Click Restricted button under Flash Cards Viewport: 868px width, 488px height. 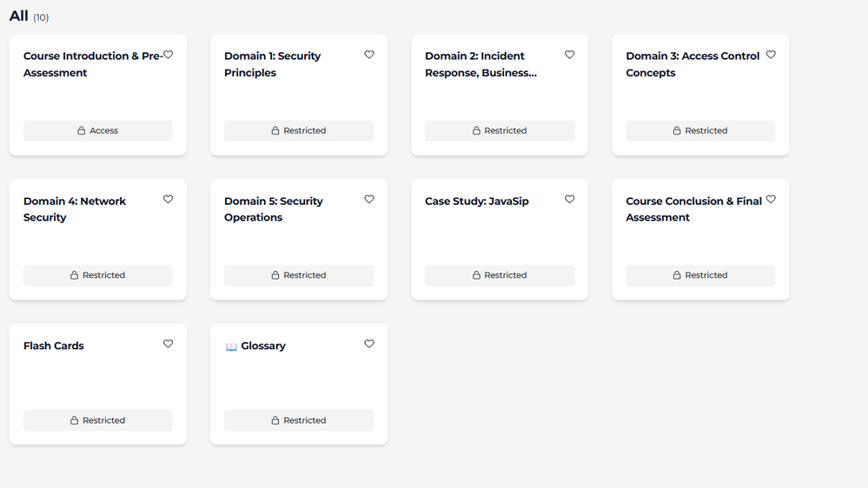97,420
